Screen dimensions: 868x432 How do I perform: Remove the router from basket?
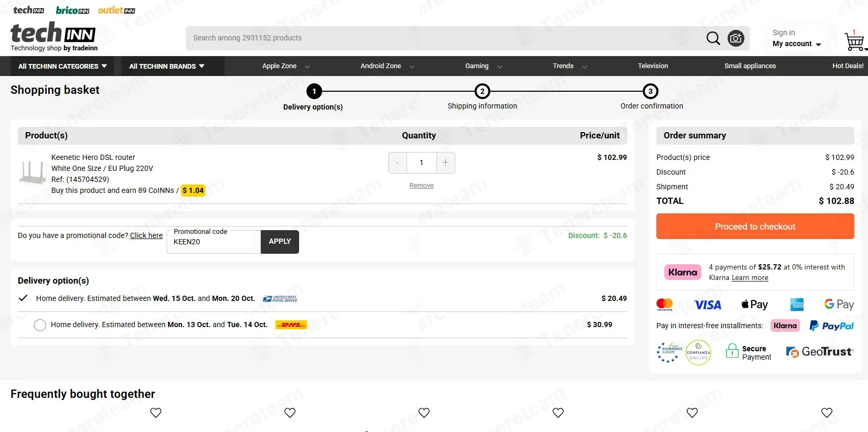coord(421,186)
